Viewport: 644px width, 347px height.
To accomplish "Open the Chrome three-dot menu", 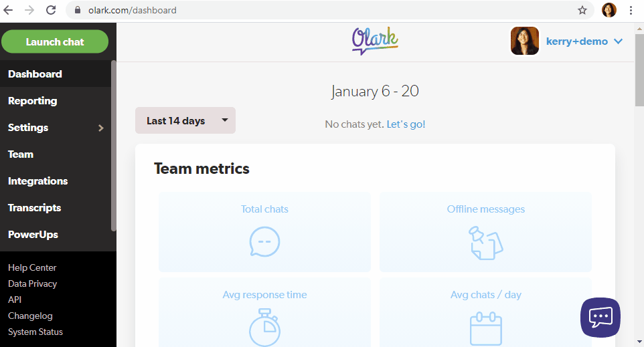I will coord(631,10).
